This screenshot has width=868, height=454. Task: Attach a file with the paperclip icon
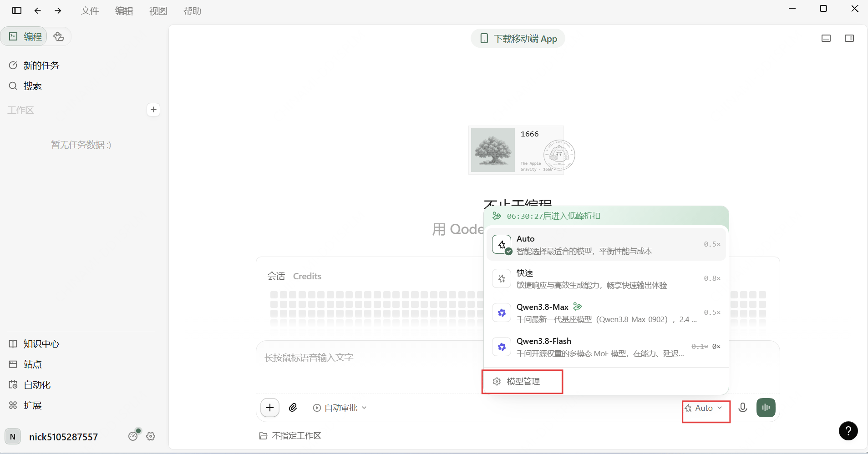point(293,408)
